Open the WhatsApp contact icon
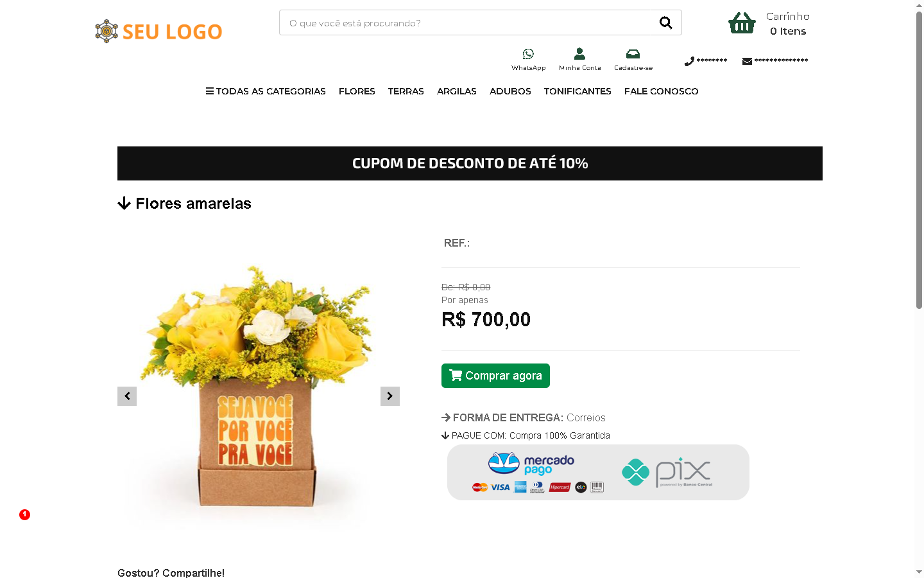924x578 pixels. [x=528, y=54]
